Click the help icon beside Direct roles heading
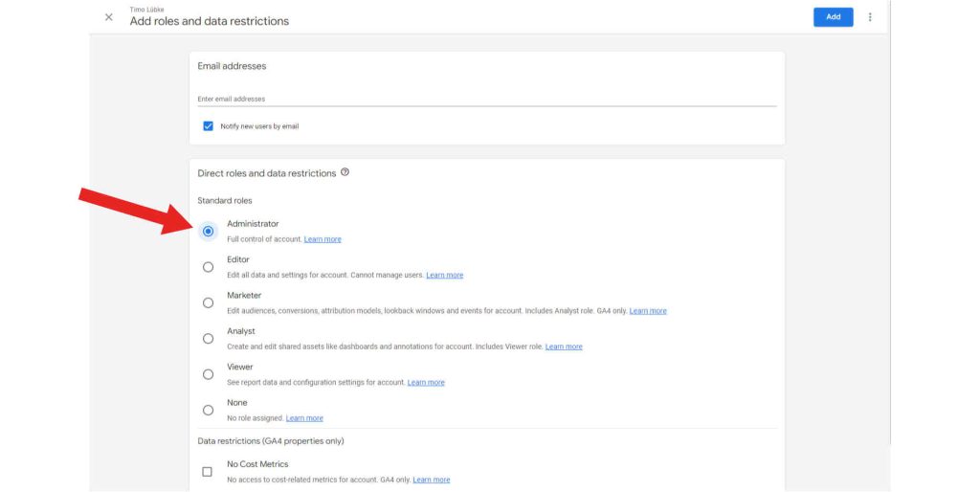 click(345, 172)
